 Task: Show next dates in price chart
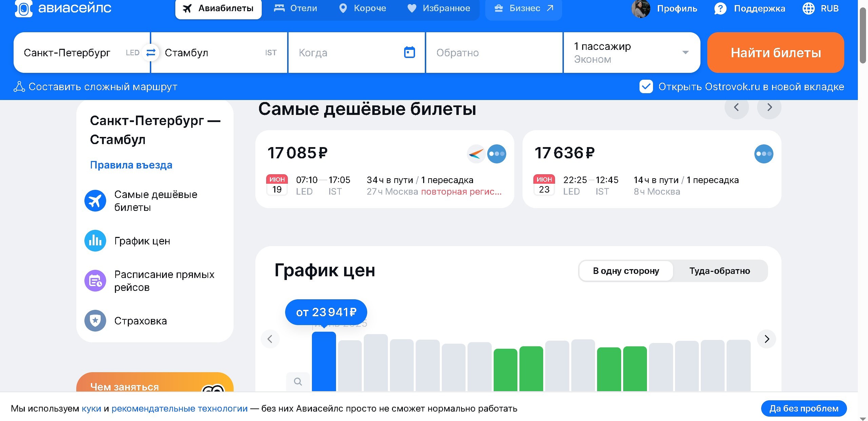pos(767,339)
